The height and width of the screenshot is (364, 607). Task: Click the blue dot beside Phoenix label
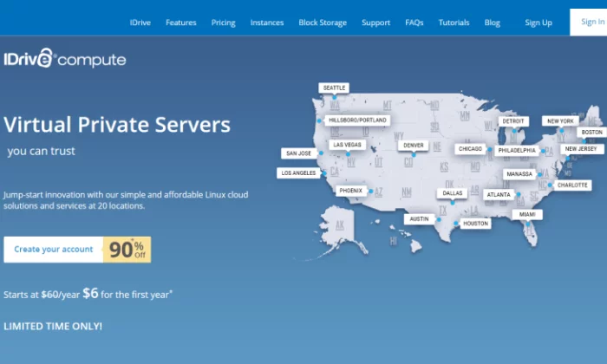coord(371,192)
